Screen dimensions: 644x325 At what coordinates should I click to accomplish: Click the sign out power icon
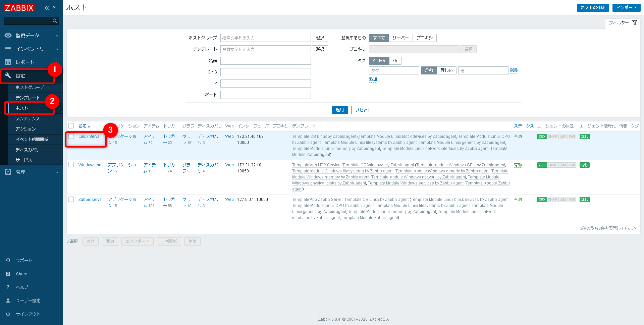[8, 314]
